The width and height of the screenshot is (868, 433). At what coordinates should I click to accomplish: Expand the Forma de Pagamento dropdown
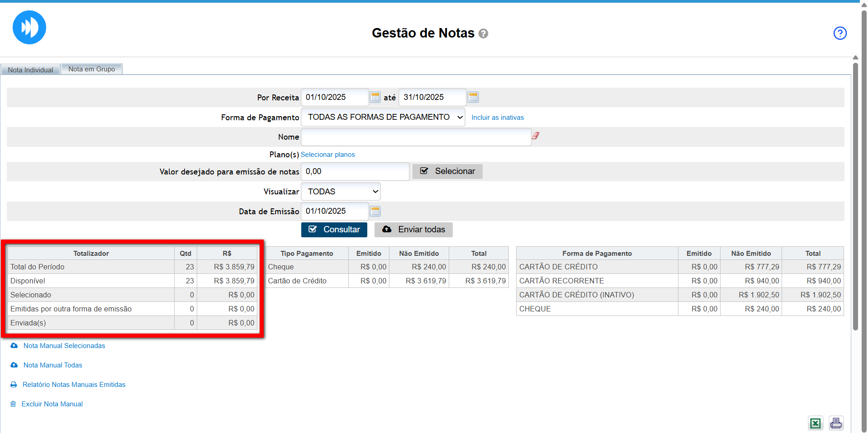pos(383,117)
